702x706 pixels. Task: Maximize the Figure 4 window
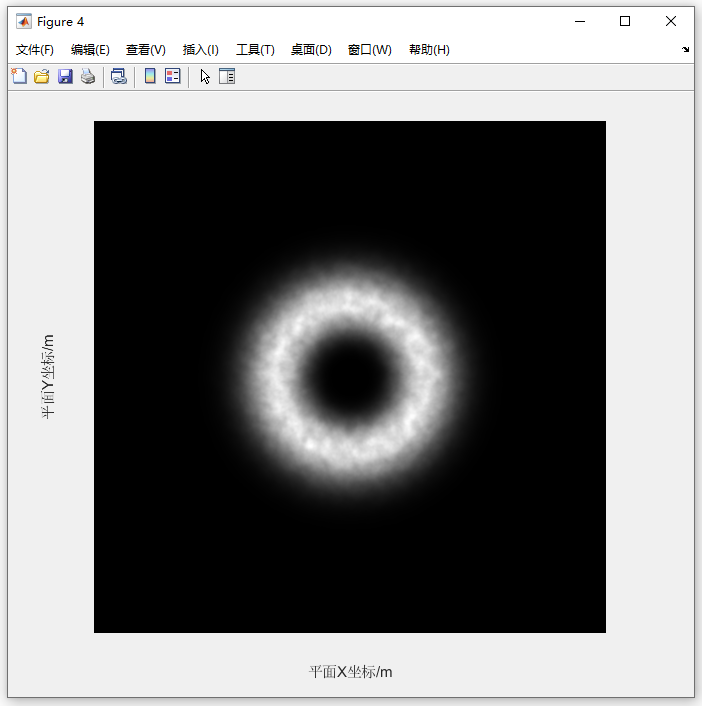pos(625,21)
